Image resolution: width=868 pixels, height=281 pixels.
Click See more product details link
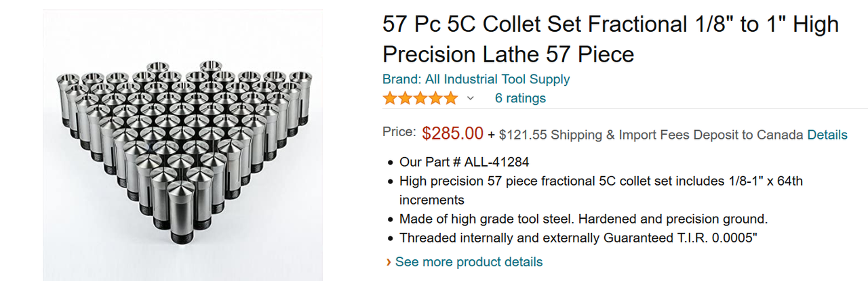[x=469, y=262]
